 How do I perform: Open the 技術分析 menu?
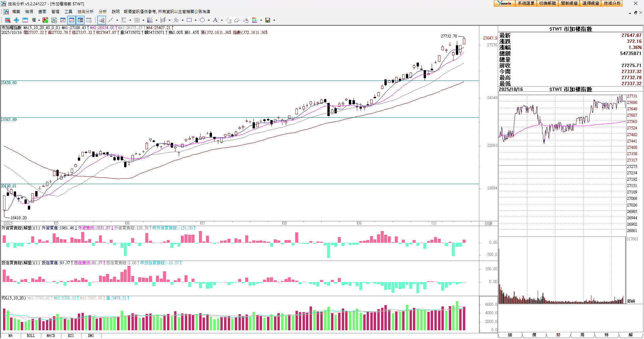tap(85, 12)
